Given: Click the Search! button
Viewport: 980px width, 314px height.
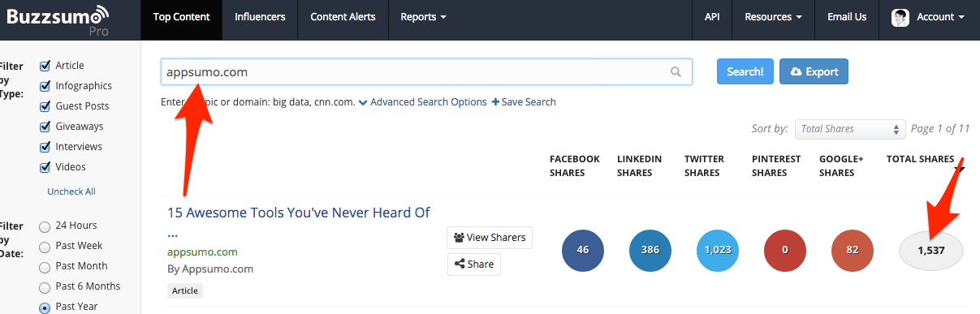Looking at the screenshot, I should pos(745,71).
